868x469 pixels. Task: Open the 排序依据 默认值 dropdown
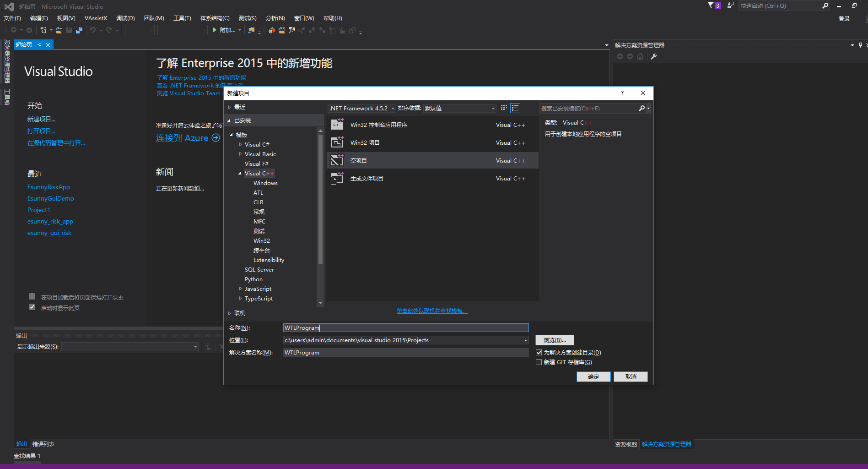pyautogui.click(x=460, y=108)
